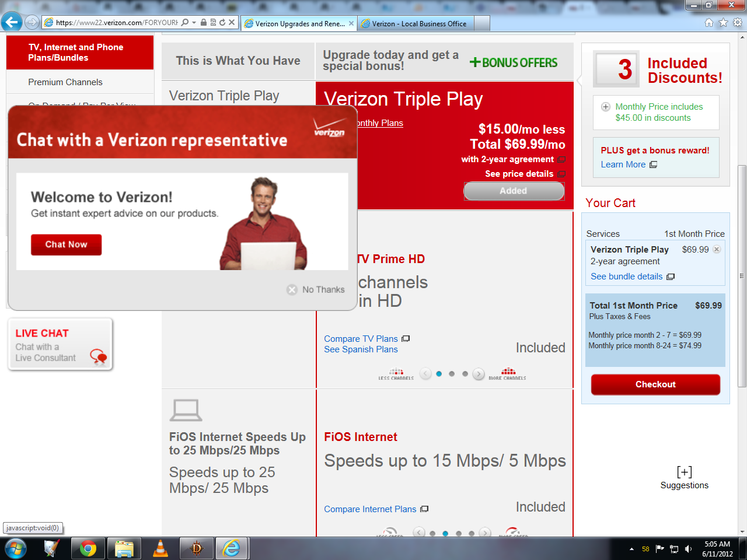This screenshot has width=747, height=560.
Task: Expand the Suggestions [+] widget
Action: 685,478
